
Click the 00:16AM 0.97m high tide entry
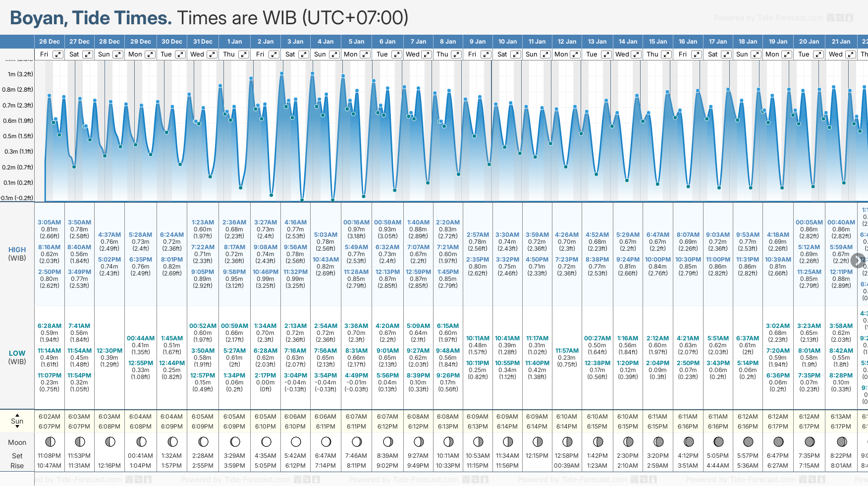coord(356,229)
